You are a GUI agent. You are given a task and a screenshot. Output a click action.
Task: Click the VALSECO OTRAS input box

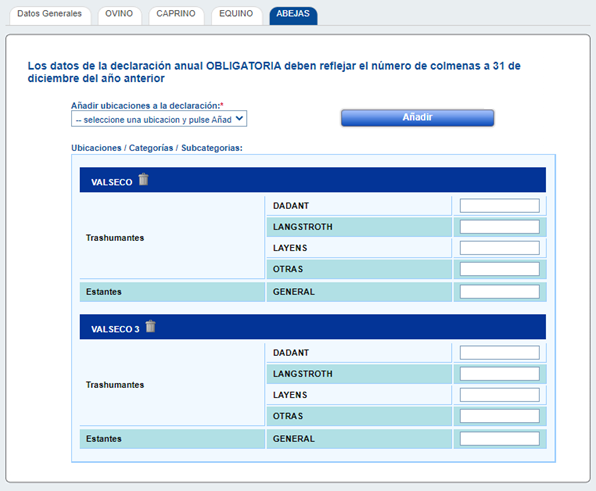click(x=499, y=269)
